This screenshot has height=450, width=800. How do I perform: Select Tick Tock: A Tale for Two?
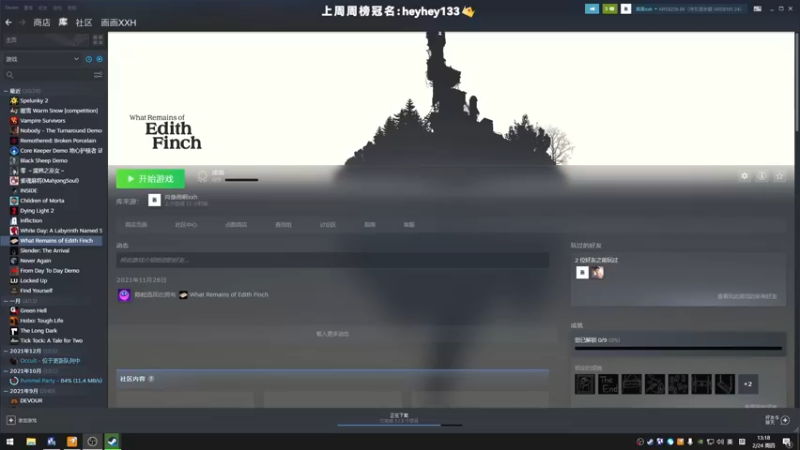click(54, 341)
